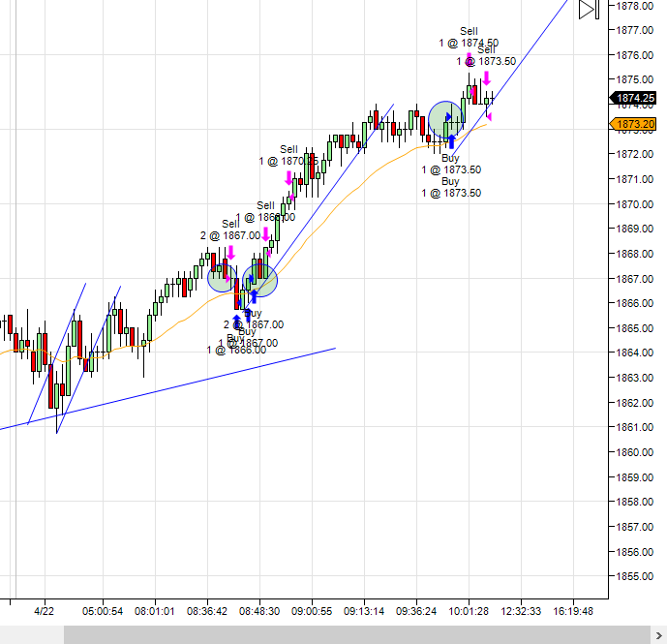Click blue buy arrow above Buy 1873.50

[x=452, y=141]
